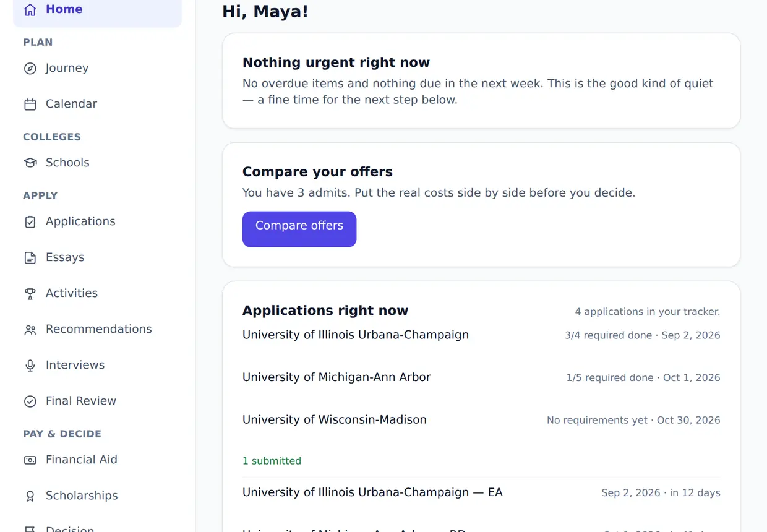This screenshot has height=532, width=767.
Task: Click the 'Nothing urgent right now' heading
Action: [336, 62]
